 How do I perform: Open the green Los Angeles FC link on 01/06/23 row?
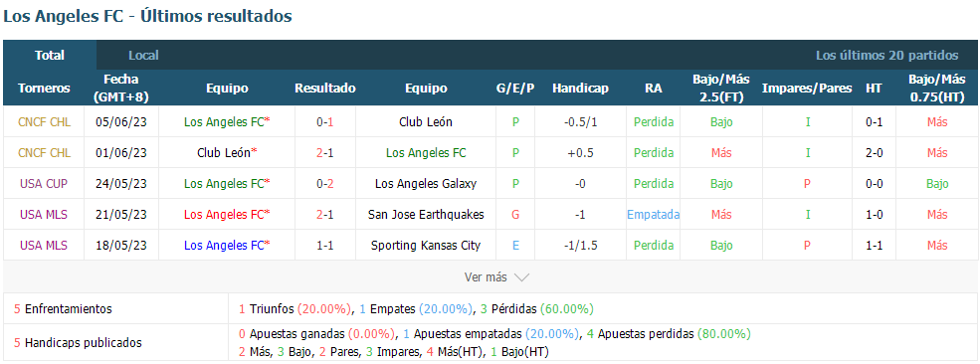pyautogui.click(x=426, y=153)
